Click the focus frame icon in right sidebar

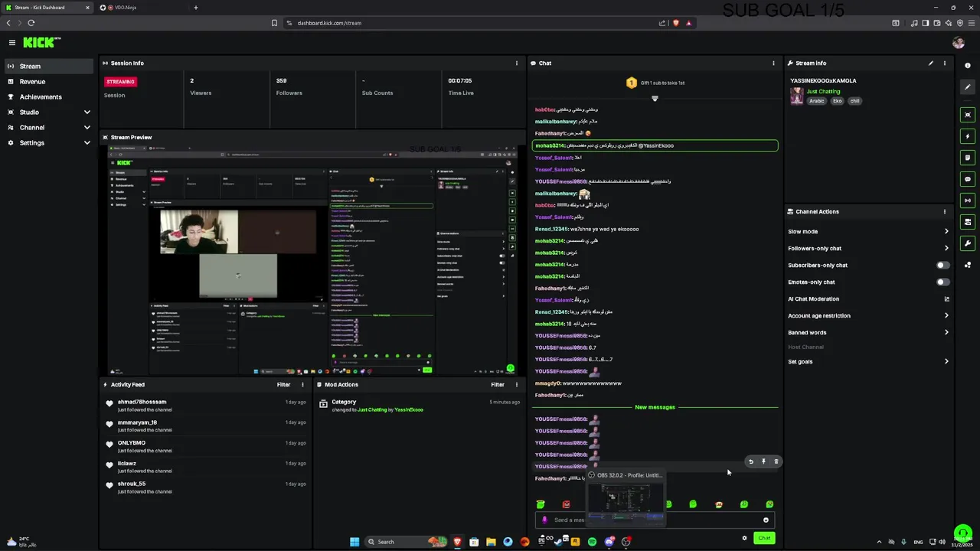tap(968, 115)
